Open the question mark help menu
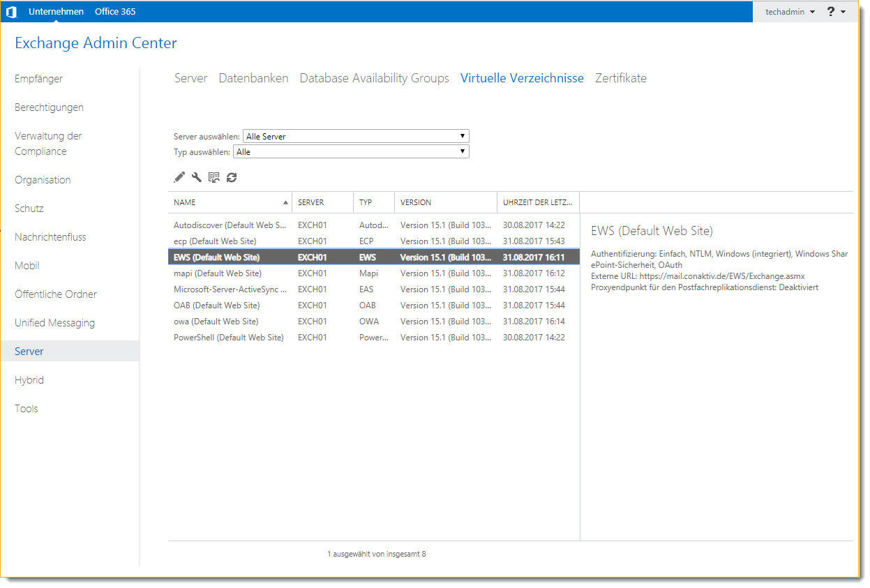 [836, 12]
